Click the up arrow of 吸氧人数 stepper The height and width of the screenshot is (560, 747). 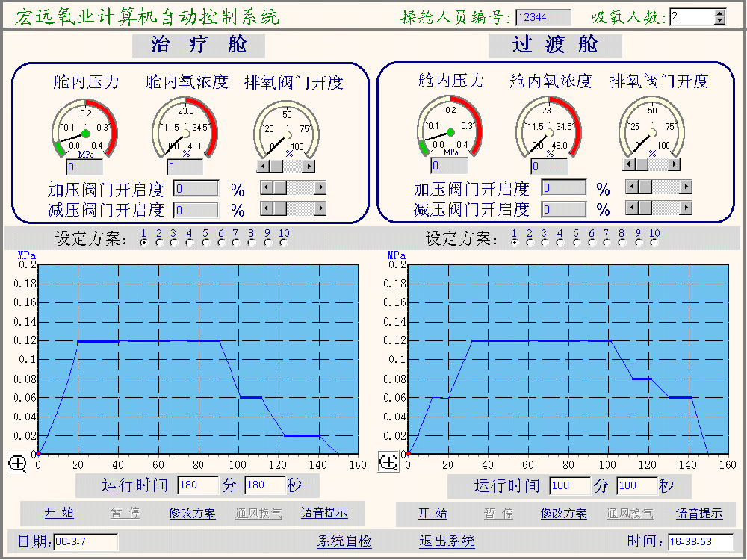pos(720,13)
